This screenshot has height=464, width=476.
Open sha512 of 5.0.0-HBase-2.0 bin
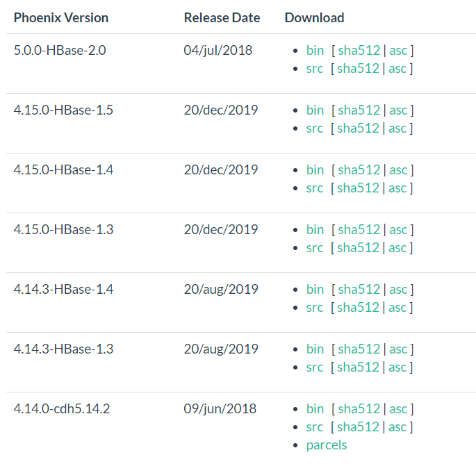pos(359,51)
